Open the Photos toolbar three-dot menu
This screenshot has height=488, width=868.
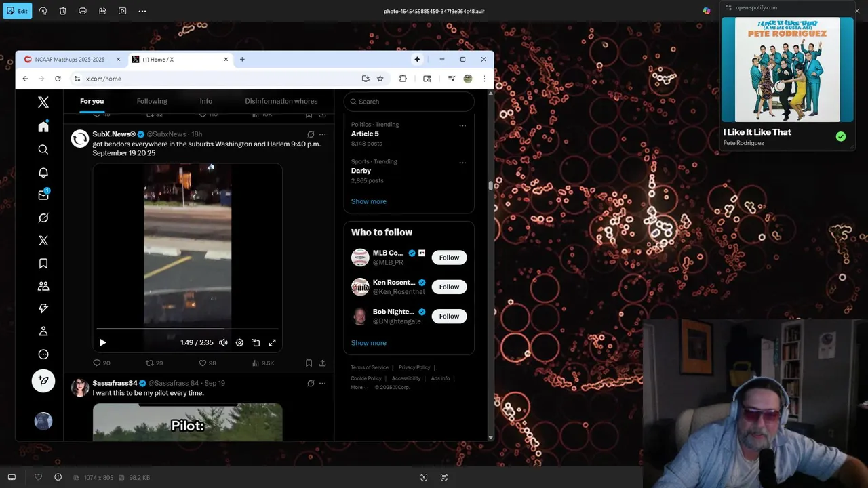[x=142, y=11]
